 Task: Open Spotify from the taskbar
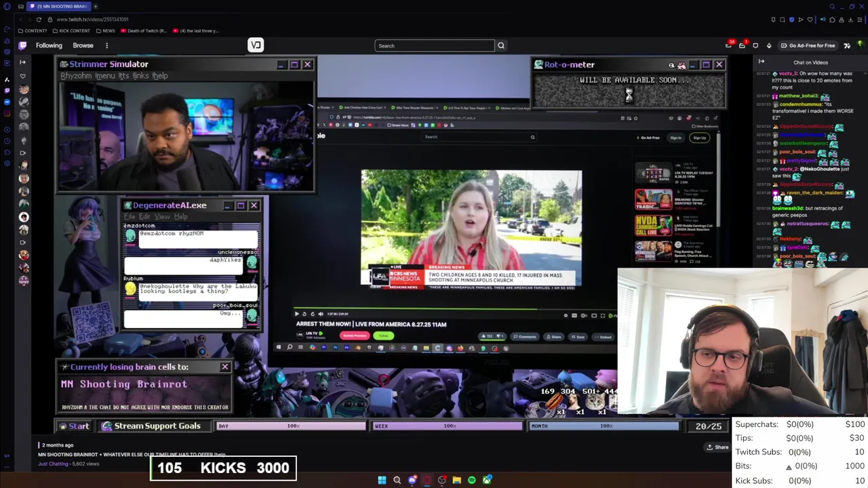tap(471, 480)
